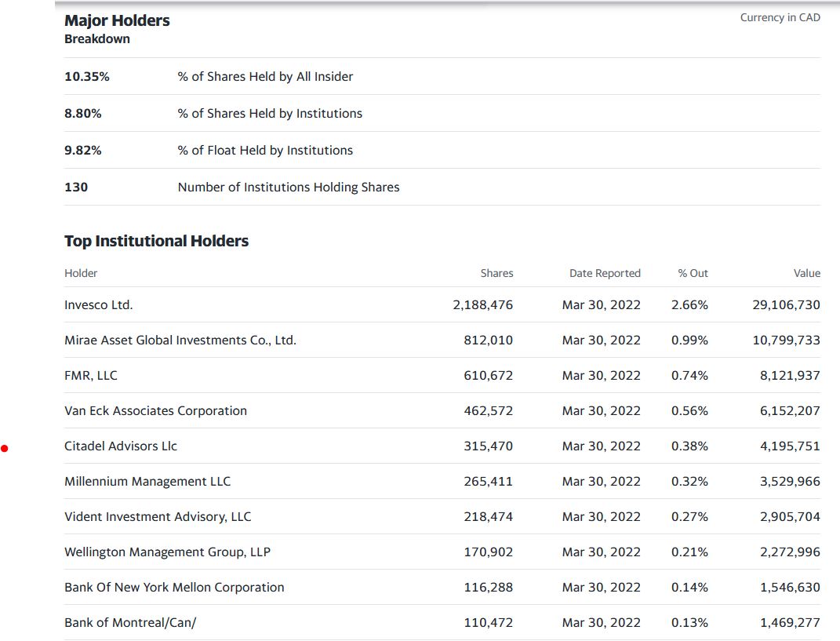The height and width of the screenshot is (641, 840).
Task: Select the Mirae Asset Global Investments entry
Action: pyautogui.click(x=180, y=340)
